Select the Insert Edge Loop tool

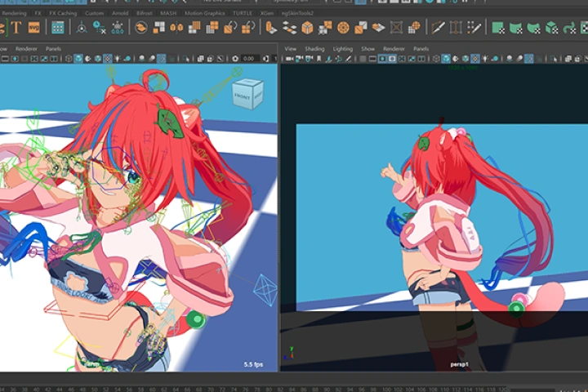click(x=456, y=28)
